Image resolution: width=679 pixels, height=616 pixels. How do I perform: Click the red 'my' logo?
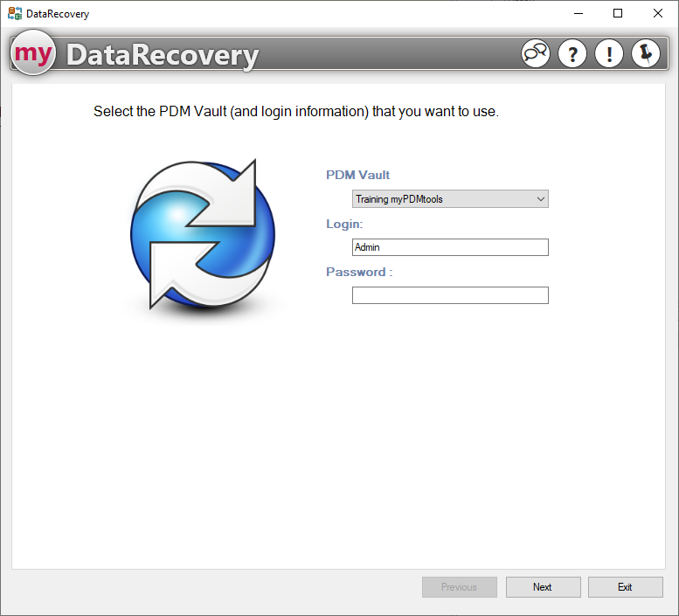point(33,54)
